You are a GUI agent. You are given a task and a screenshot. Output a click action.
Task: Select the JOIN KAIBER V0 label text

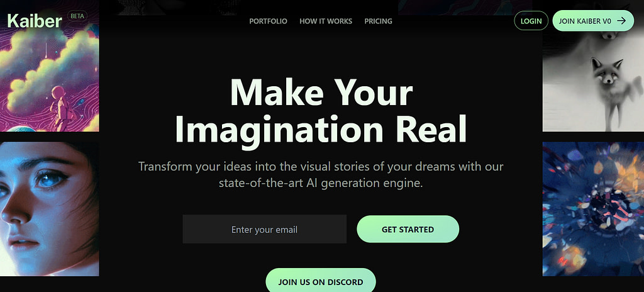point(586,21)
